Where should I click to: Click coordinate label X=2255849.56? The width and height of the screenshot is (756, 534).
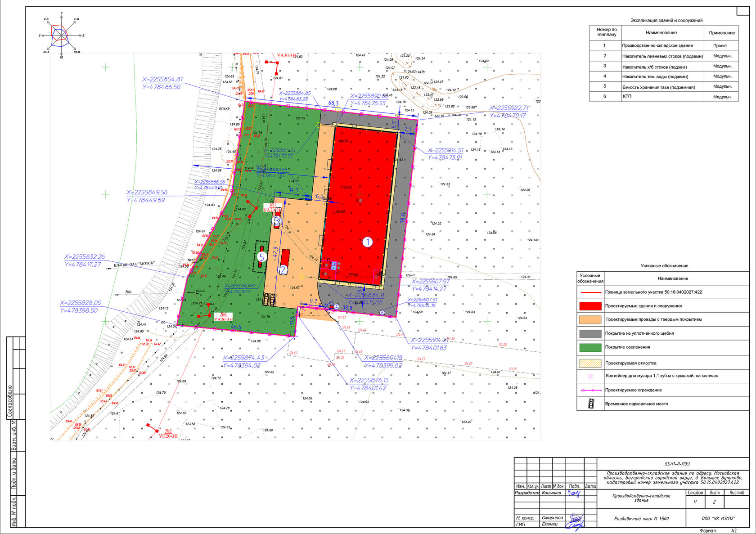pyautogui.click(x=147, y=192)
